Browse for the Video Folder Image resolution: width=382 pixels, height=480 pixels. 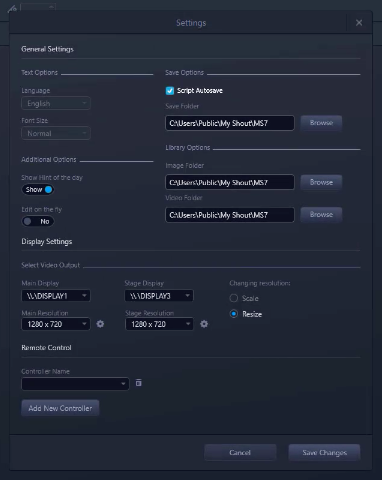(321, 214)
